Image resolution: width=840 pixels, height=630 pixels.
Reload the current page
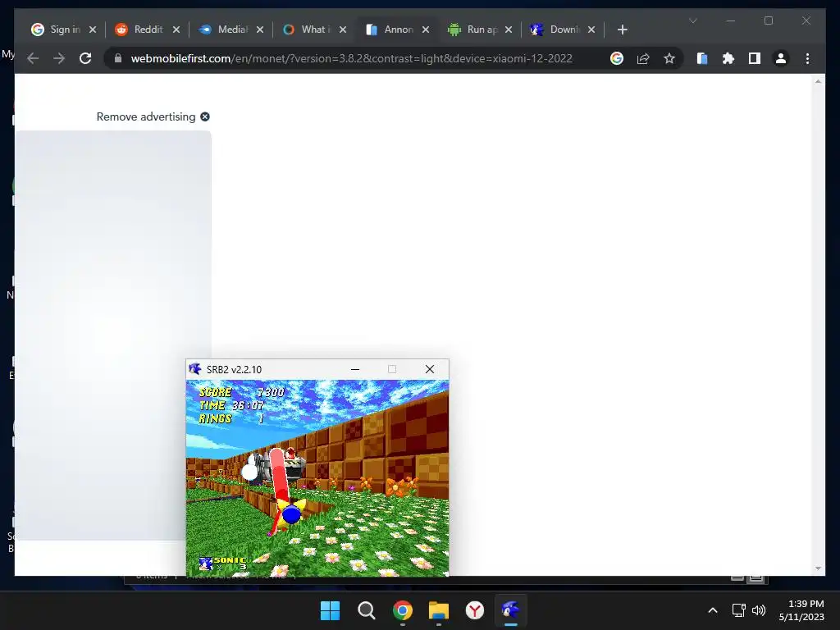point(85,58)
